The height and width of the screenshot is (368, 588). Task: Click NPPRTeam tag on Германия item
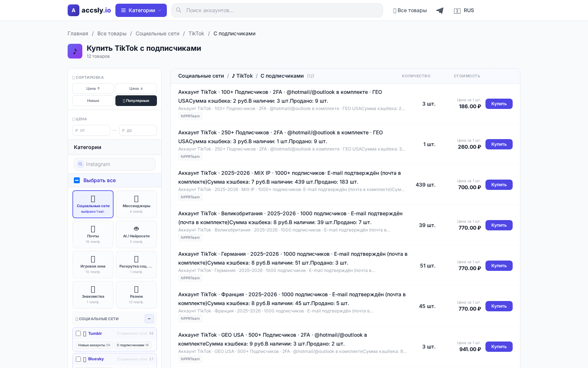click(190, 278)
